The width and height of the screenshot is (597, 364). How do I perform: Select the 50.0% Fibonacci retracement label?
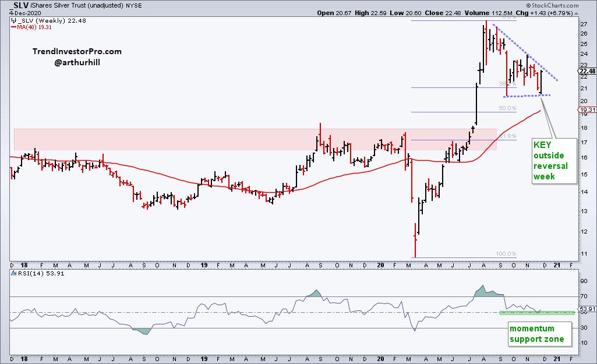tap(507, 108)
